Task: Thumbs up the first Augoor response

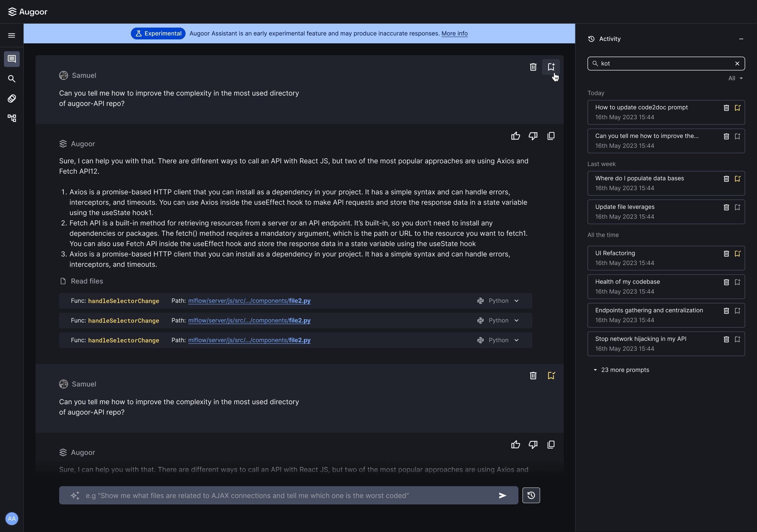Action: pyautogui.click(x=515, y=136)
